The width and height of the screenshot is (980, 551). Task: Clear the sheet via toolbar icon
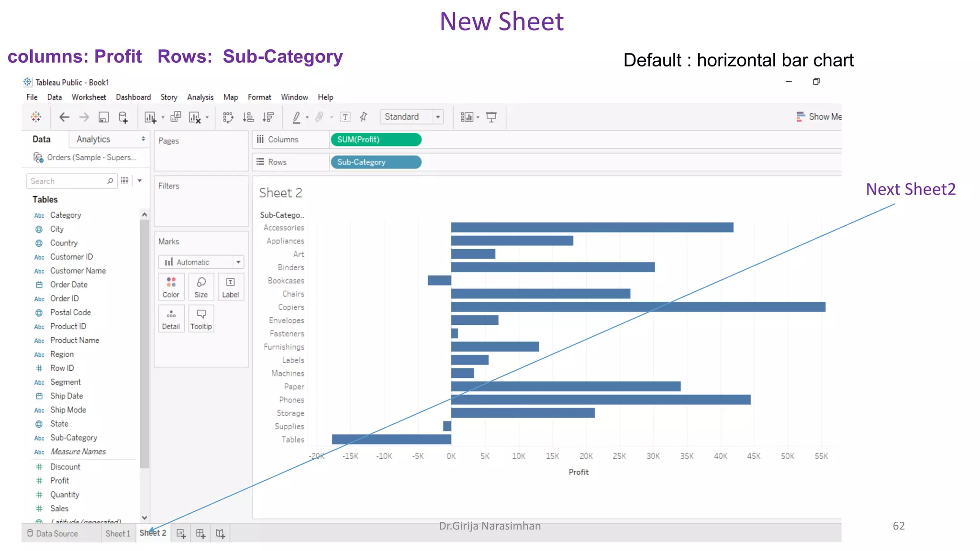click(x=195, y=117)
